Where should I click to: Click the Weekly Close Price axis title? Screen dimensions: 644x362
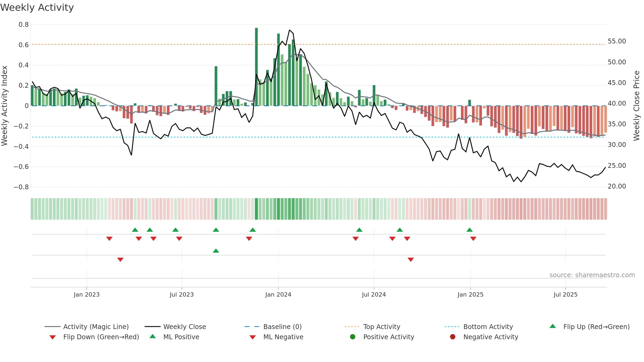636,106
